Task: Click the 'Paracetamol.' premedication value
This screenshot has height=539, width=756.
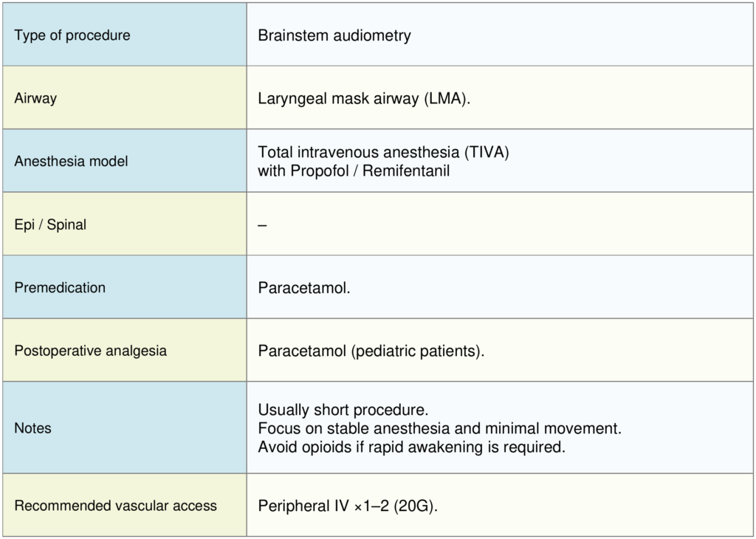Action: click(304, 288)
